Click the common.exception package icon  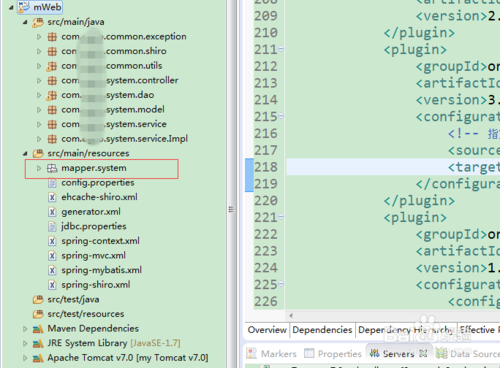(x=52, y=37)
